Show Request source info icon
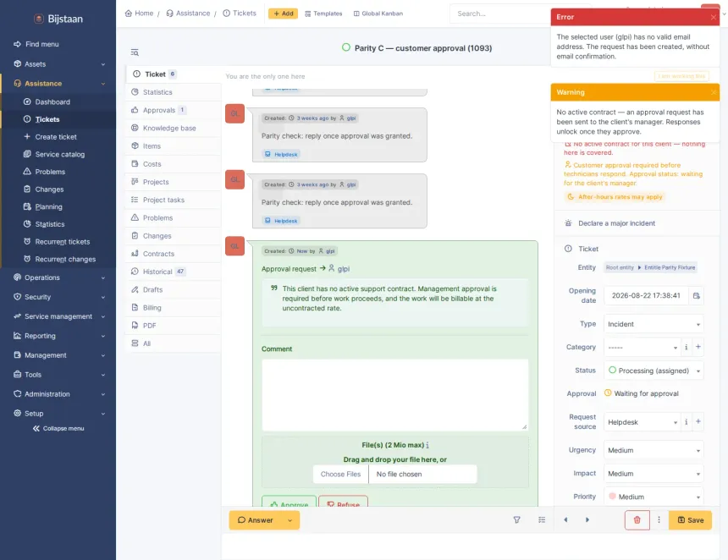The height and width of the screenshot is (560, 728). (687, 422)
